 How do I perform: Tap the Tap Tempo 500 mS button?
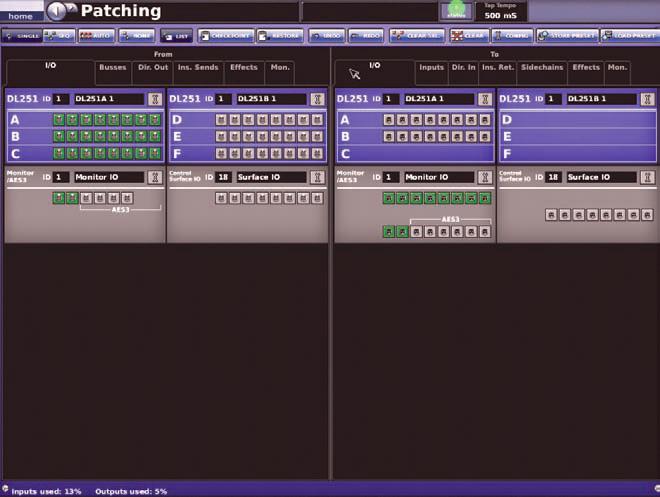pos(500,11)
